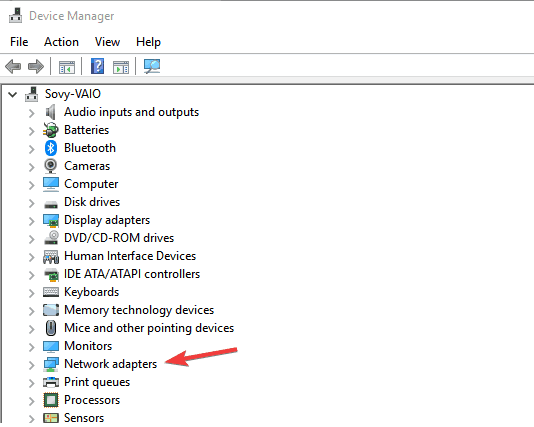
Task: Click the Sensors icon
Action: (51, 418)
